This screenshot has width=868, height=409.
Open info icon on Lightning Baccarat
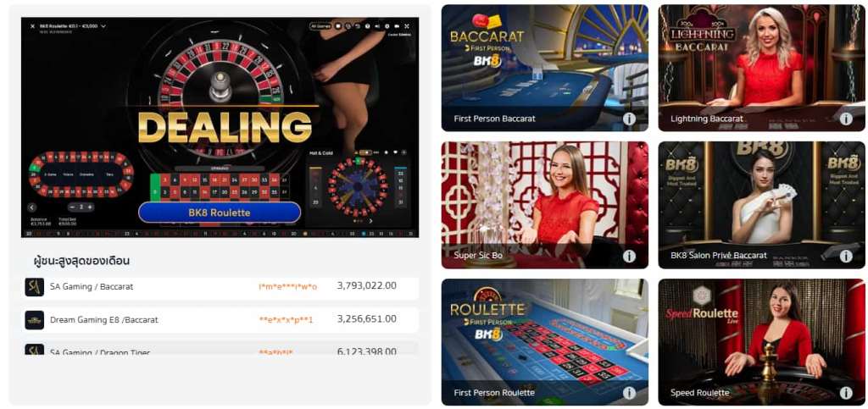pos(846,119)
